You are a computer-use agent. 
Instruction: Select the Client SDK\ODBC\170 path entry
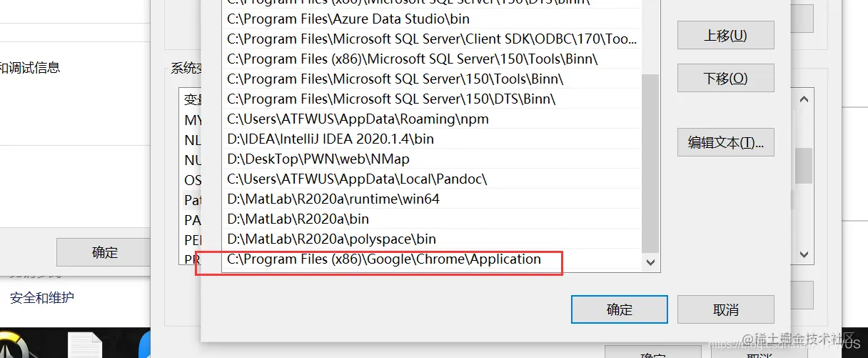(x=433, y=39)
